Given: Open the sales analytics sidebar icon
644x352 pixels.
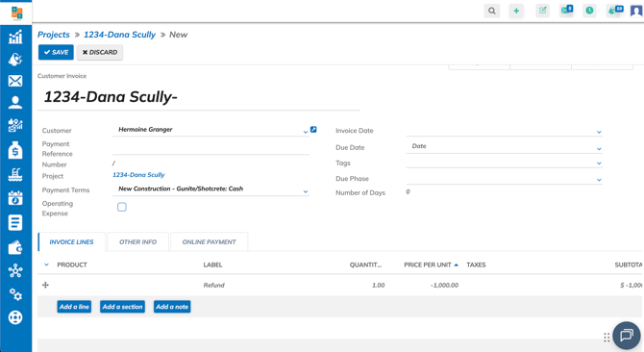Looking at the screenshot, I should 15,125.
